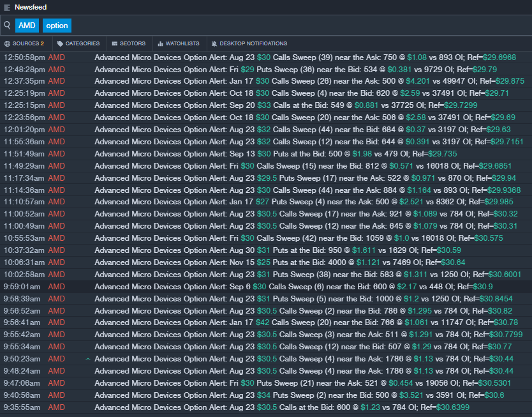
Task: Select the 9:56:52am $30.5 Calls Sweep headline
Action: [304, 311]
